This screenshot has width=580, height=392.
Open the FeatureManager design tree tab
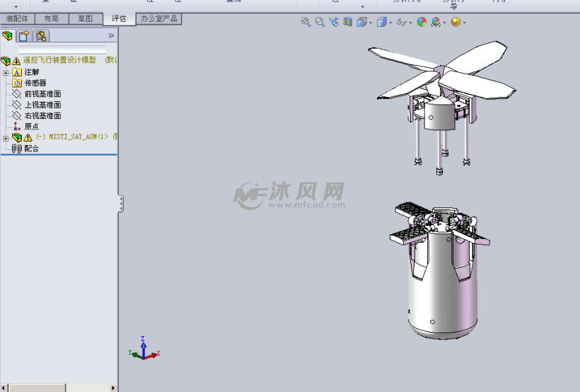point(7,36)
